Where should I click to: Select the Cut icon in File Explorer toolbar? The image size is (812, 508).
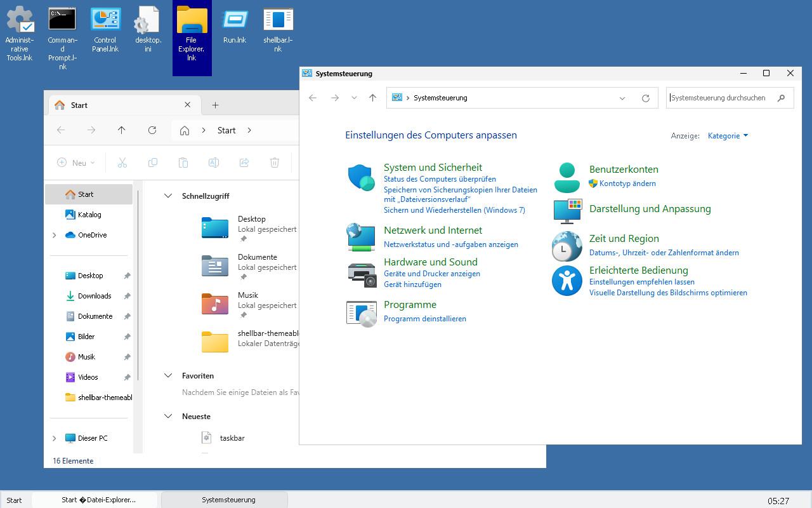pyautogui.click(x=122, y=163)
